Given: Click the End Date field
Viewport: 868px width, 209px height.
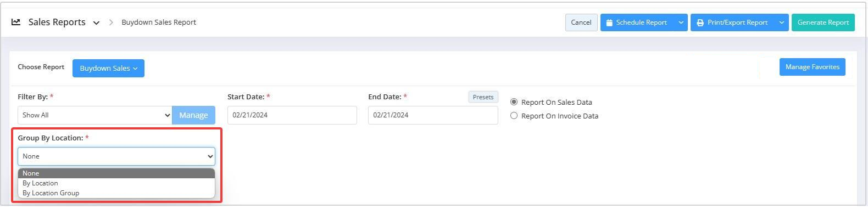Looking at the screenshot, I should pyautogui.click(x=433, y=115).
